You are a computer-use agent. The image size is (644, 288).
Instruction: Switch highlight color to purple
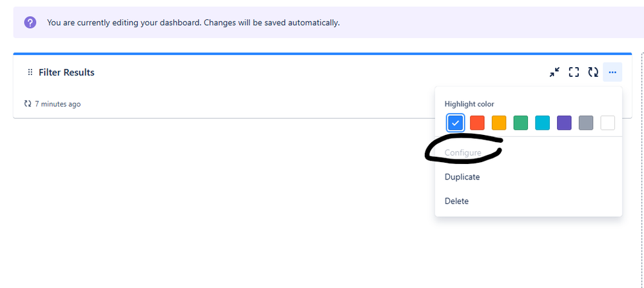[x=564, y=123]
